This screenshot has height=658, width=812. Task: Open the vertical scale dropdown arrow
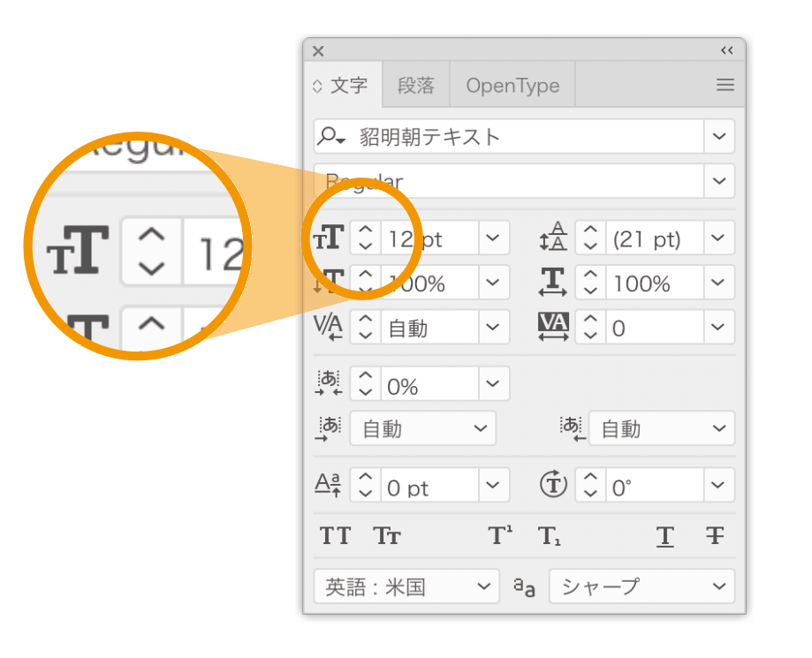(x=493, y=282)
